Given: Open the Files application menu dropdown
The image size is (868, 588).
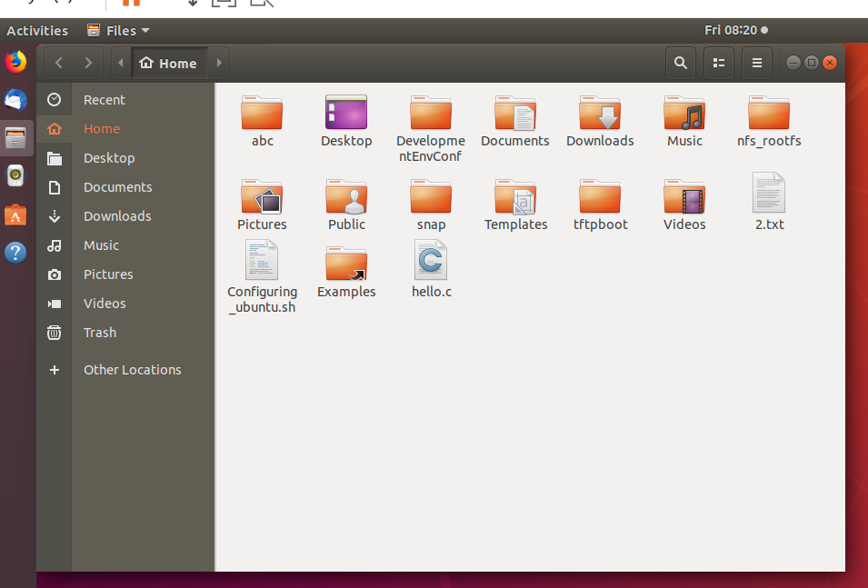Looking at the screenshot, I should (x=118, y=31).
